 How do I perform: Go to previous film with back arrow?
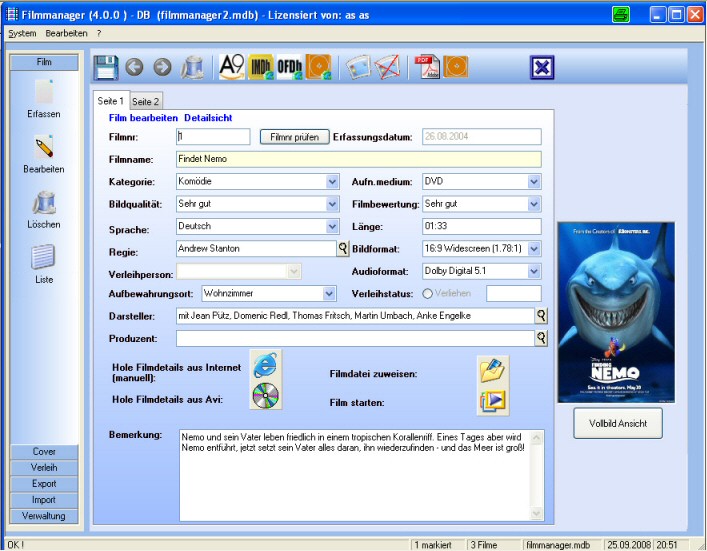(x=134, y=68)
